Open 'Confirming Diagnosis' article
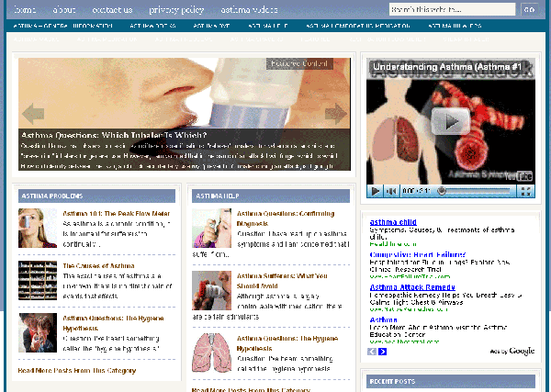 pos(286,218)
